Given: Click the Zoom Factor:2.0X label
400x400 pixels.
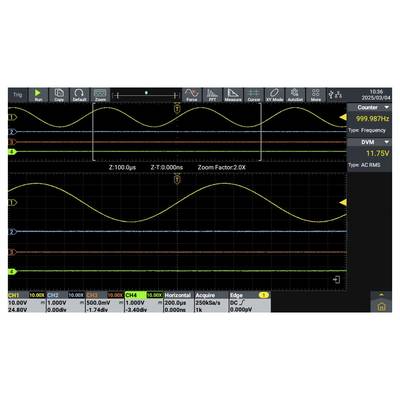Looking at the screenshot, I should [222, 167].
